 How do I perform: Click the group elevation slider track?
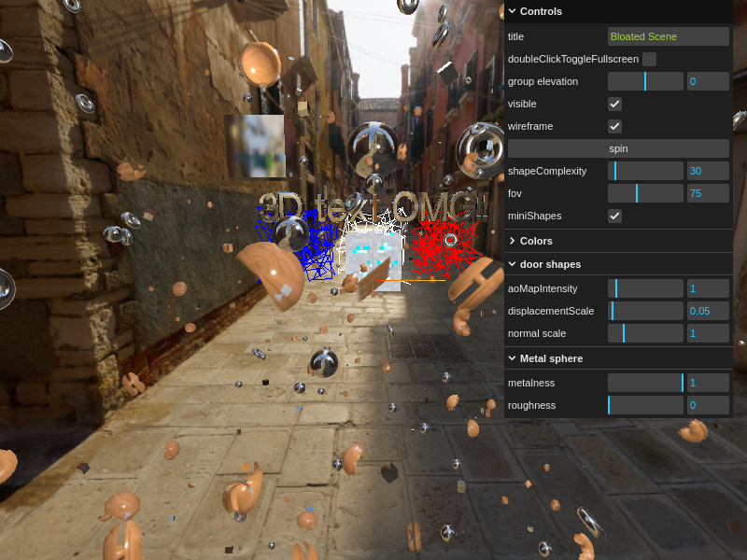tap(645, 81)
